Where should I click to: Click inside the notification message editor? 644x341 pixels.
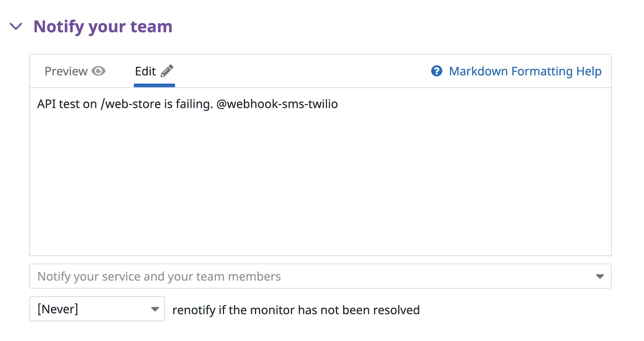click(320, 171)
